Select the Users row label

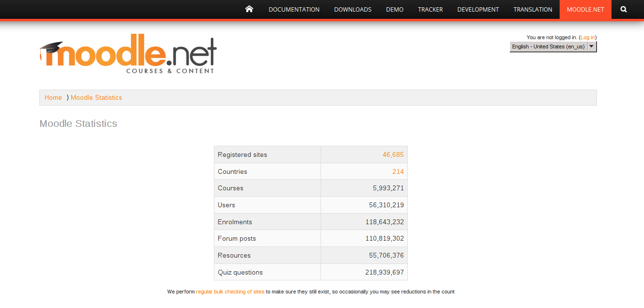click(x=226, y=205)
